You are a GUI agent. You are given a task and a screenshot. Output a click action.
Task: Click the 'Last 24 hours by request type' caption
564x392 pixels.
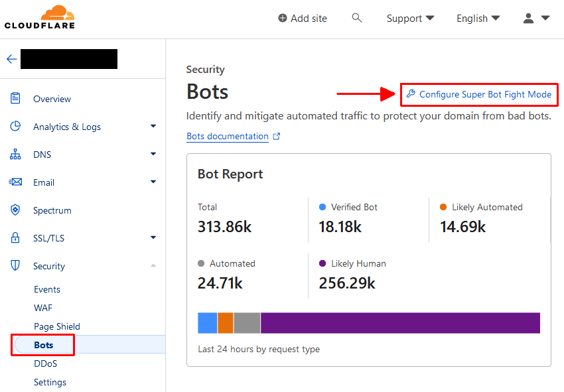tap(259, 349)
